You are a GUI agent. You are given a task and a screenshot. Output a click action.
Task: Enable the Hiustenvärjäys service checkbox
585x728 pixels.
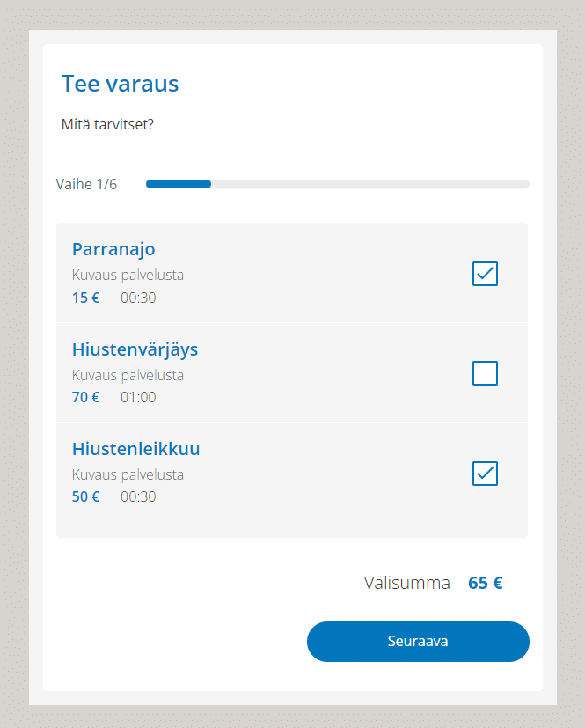(x=485, y=373)
